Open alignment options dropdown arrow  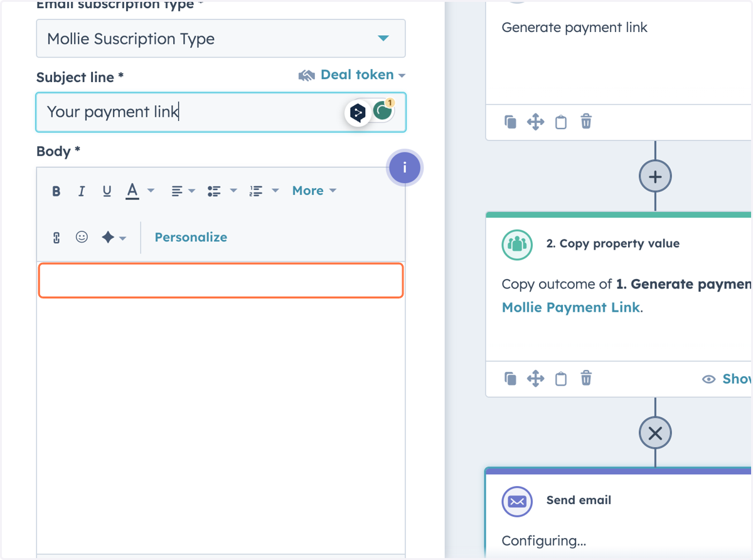pos(192,191)
